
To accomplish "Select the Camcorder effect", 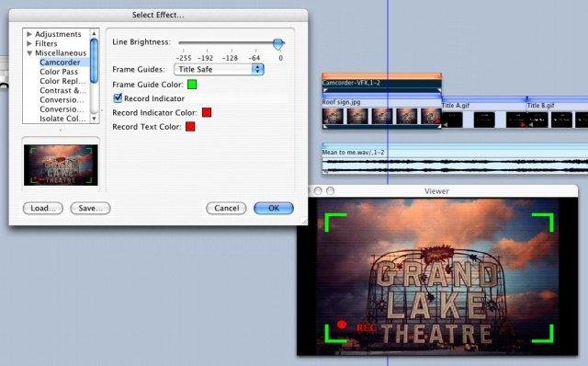I will coord(60,63).
